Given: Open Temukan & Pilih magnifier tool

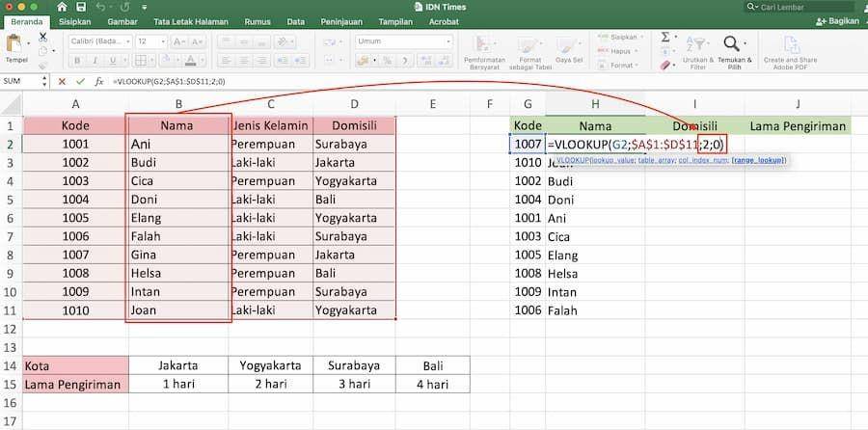Looking at the screenshot, I should click(732, 43).
